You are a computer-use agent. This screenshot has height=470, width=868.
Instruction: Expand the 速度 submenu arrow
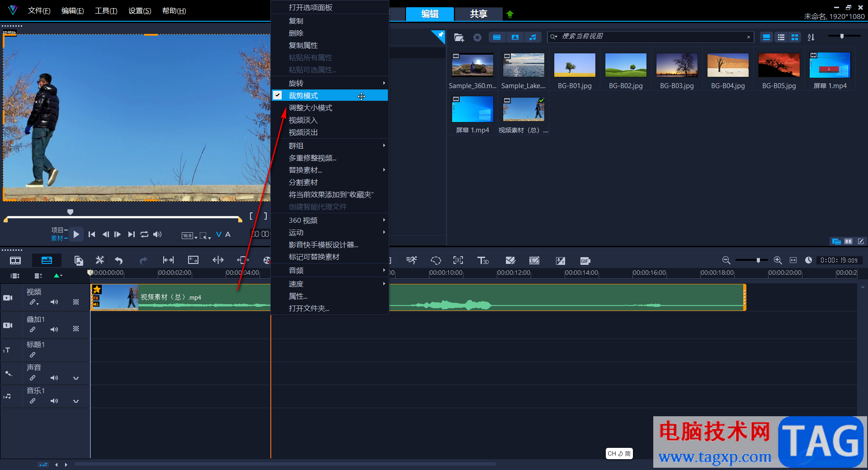(x=384, y=284)
